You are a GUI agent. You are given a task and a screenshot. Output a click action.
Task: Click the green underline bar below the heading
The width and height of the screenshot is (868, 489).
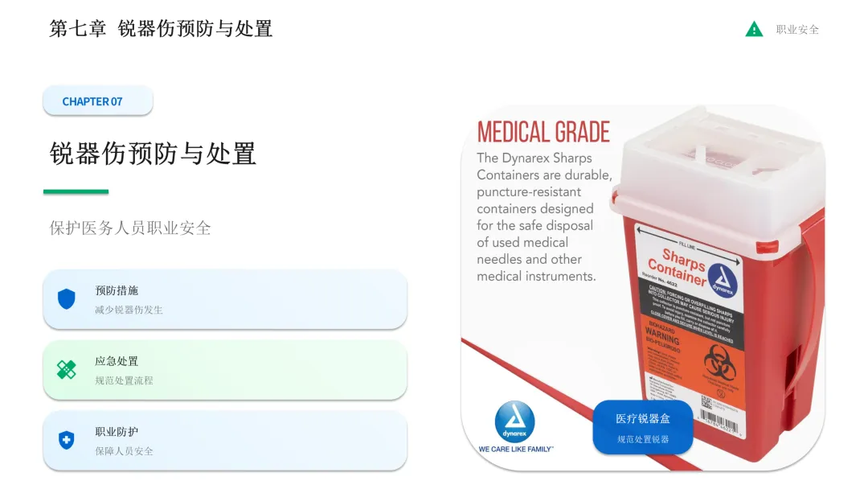(x=76, y=191)
